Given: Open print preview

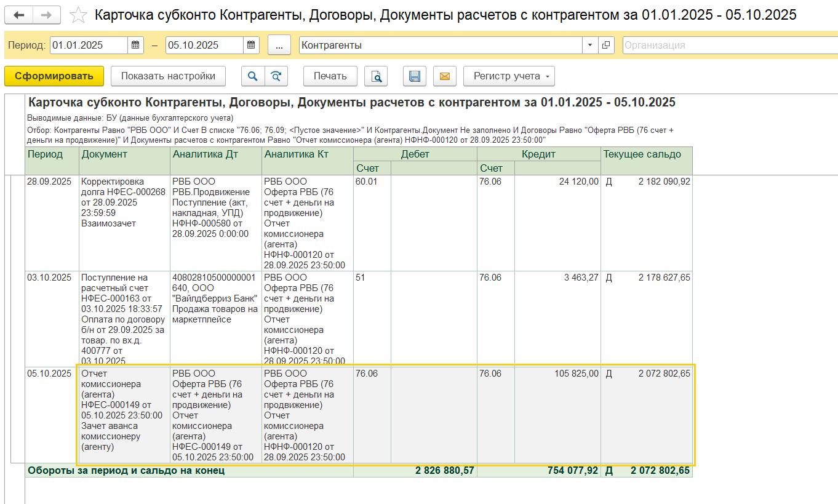Looking at the screenshot, I should point(376,76).
